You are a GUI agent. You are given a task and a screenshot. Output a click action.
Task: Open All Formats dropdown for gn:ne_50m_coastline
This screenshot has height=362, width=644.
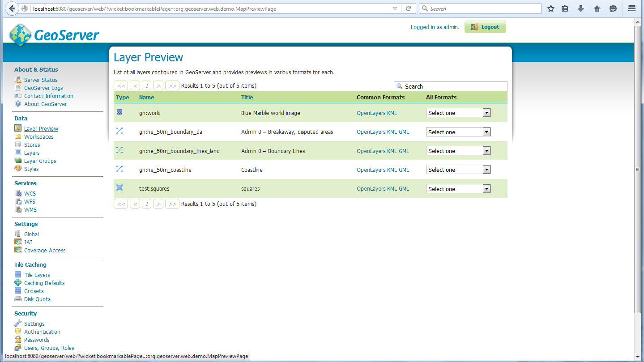458,170
